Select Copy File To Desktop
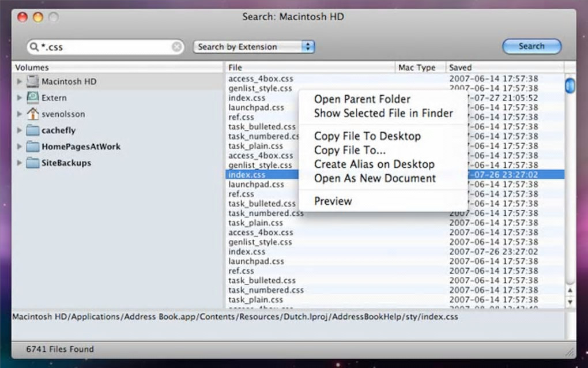 click(383, 136)
